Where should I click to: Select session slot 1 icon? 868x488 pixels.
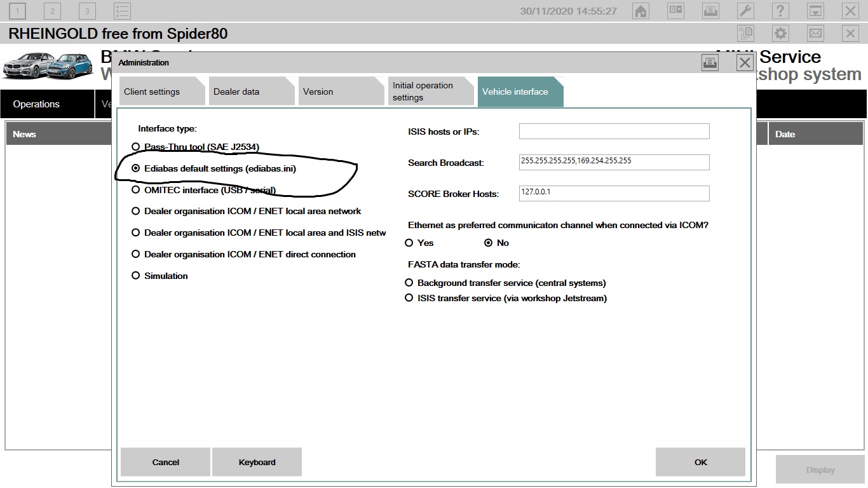17,11
